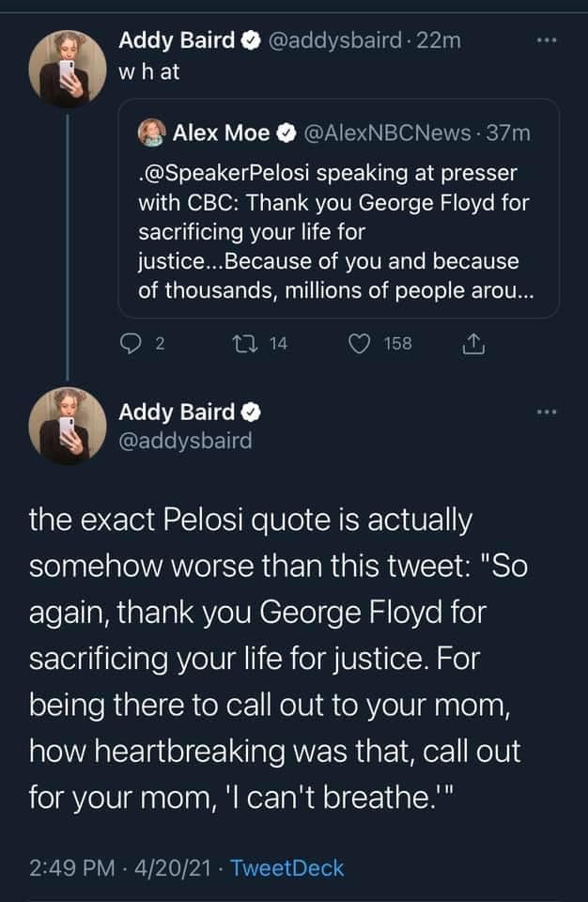
Task: Open the @AlexNBCNews handle link
Action: [x=388, y=133]
